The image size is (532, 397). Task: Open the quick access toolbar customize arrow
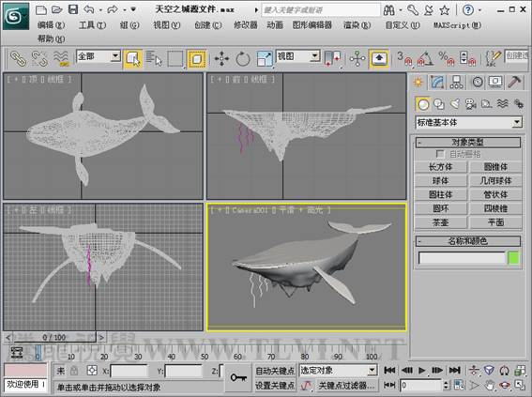point(133,9)
